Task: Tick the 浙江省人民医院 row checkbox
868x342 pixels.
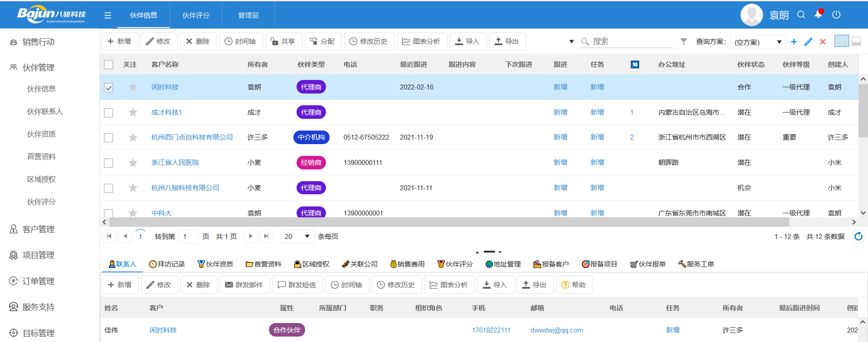Action: coord(108,163)
